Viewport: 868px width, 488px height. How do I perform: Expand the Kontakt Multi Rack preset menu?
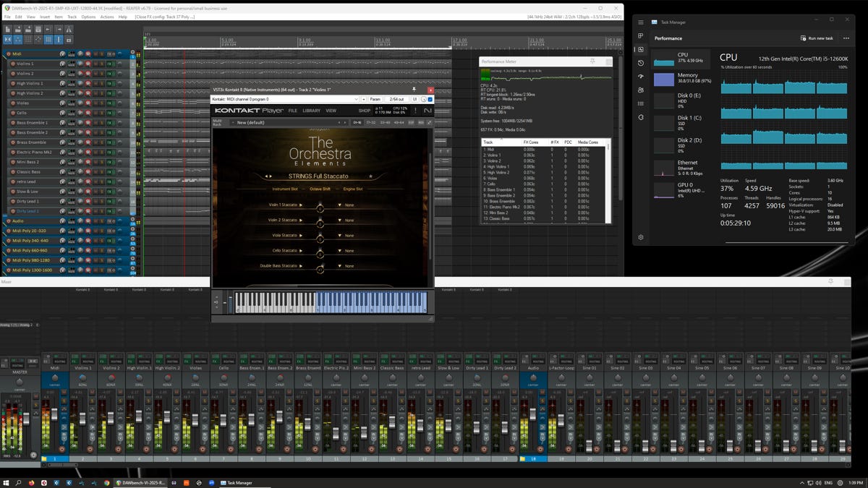tap(233, 123)
